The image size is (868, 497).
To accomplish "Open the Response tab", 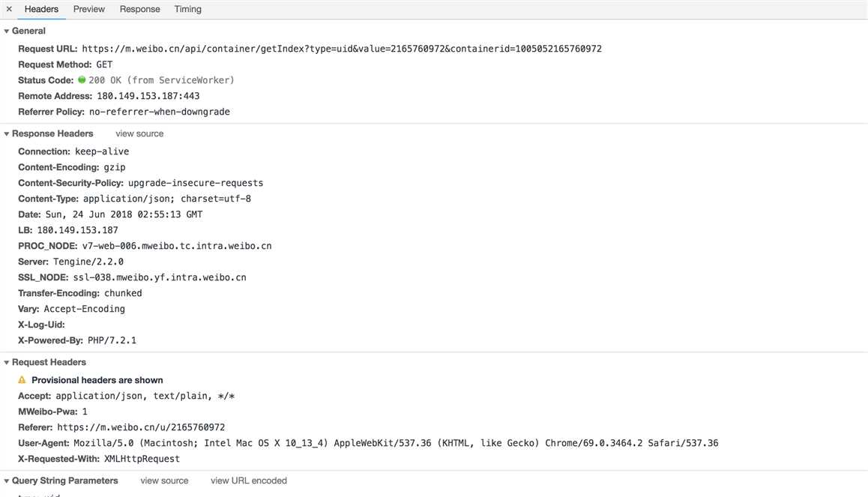I will tap(139, 10).
